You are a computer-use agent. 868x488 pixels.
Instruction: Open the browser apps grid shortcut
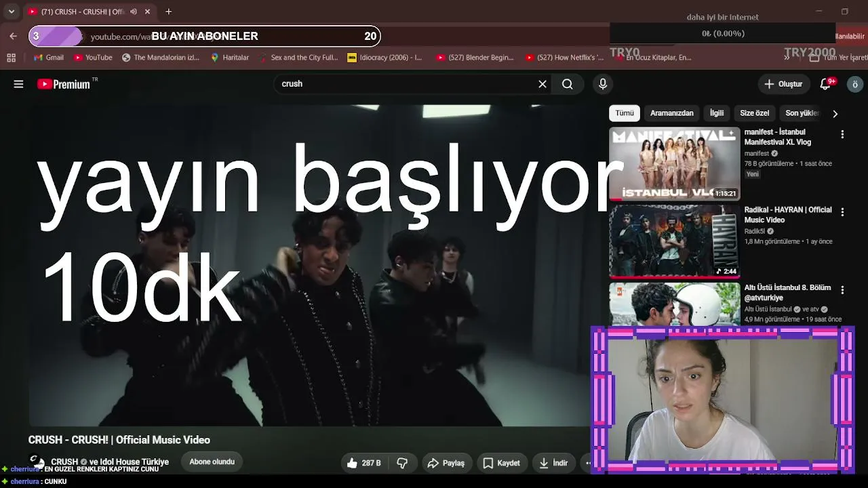pyautogui.click(x=11, y=58)
